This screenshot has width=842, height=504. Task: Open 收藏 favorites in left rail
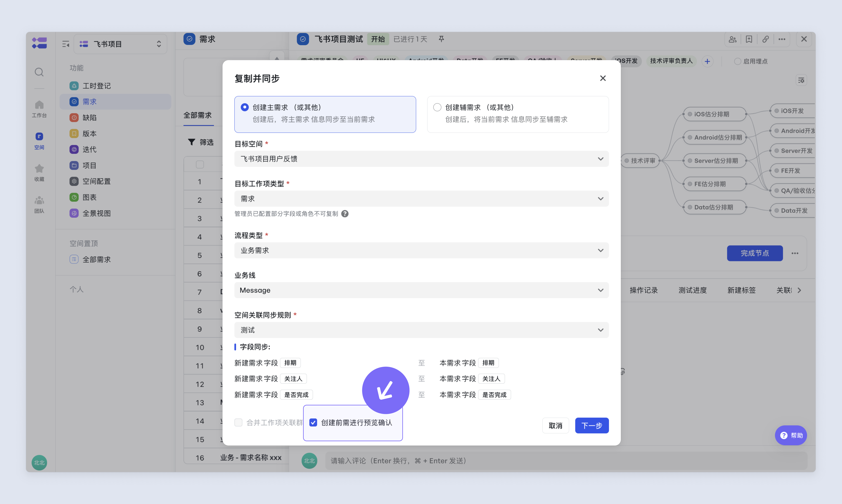coord(39,173)
